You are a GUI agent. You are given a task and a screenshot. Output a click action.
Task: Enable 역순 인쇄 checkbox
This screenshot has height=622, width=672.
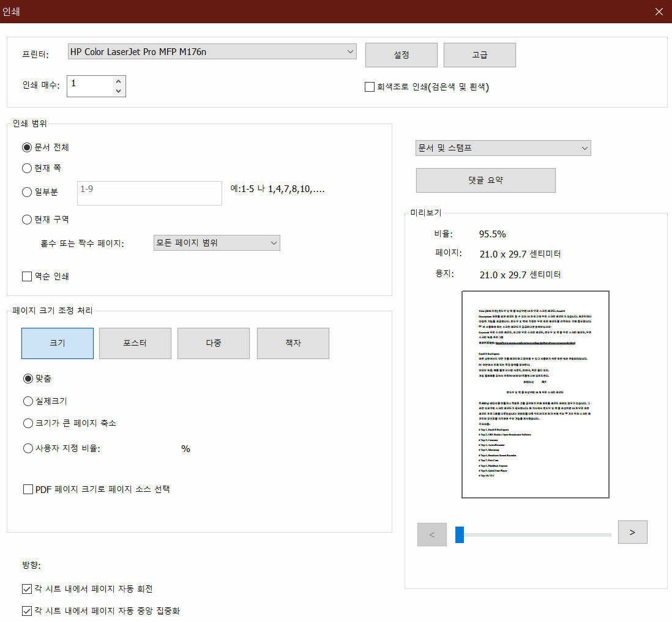(x=27, y=276)
